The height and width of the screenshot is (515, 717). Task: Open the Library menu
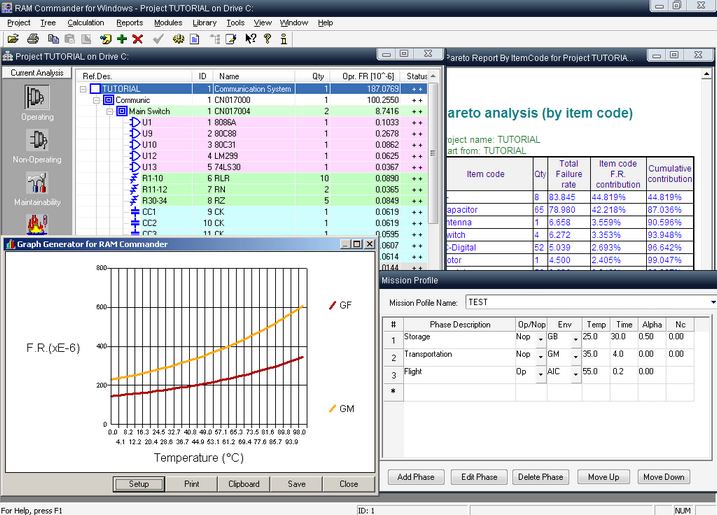[204, 23]
